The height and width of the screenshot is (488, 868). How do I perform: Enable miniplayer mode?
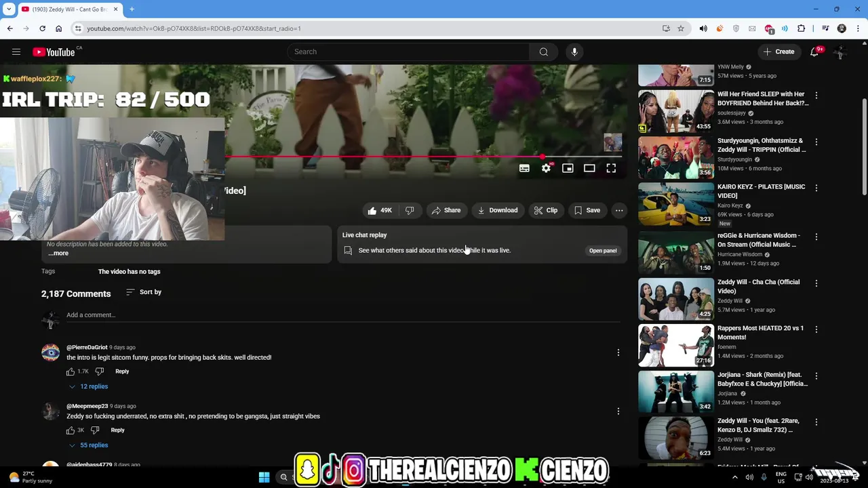568,168
